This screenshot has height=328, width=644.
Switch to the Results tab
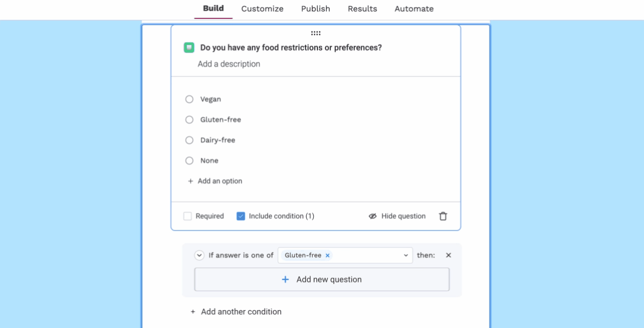point(362,9)
